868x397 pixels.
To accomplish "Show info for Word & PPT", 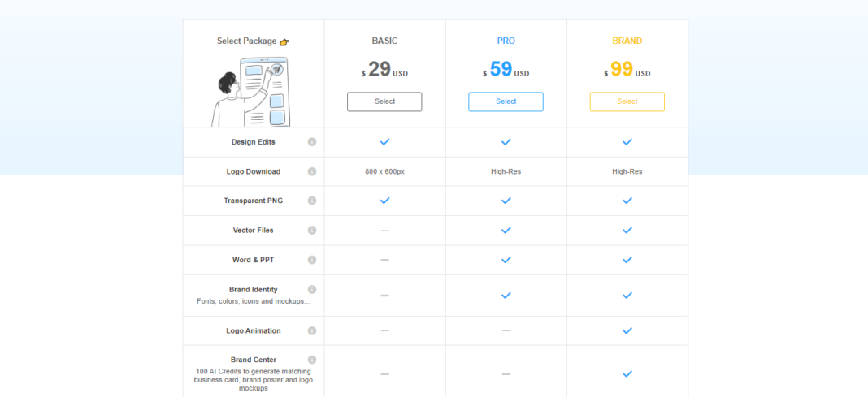I will point(312,260).
